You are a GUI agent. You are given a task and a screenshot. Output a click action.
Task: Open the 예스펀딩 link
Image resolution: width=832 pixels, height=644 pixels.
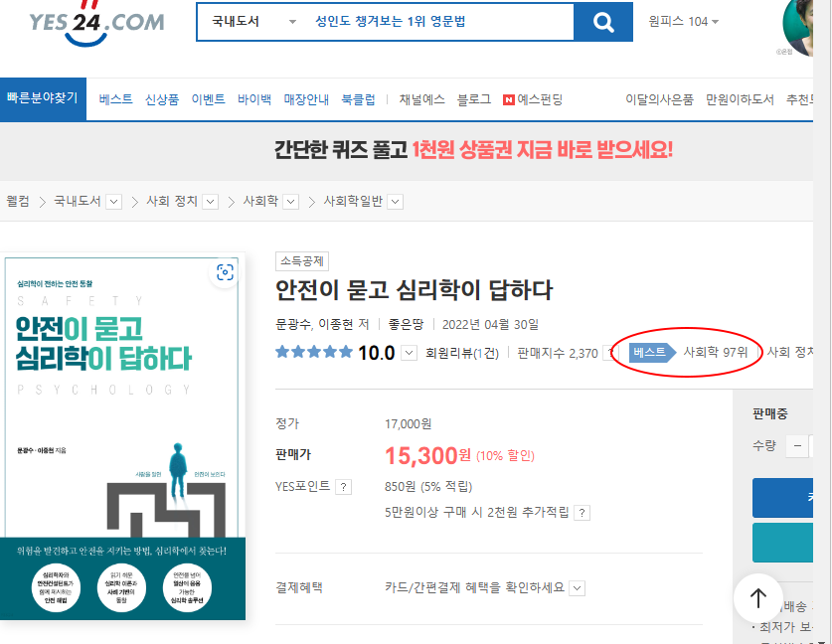coord(540,99)
